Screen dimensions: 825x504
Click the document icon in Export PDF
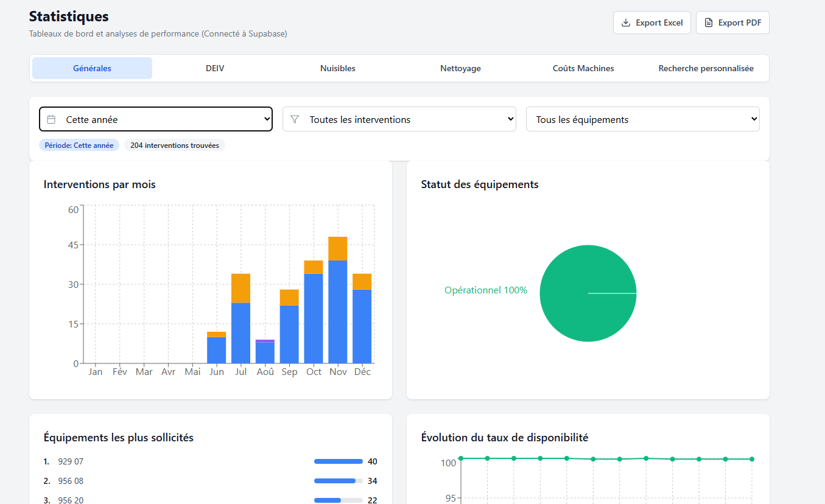[x=708, y=23]
